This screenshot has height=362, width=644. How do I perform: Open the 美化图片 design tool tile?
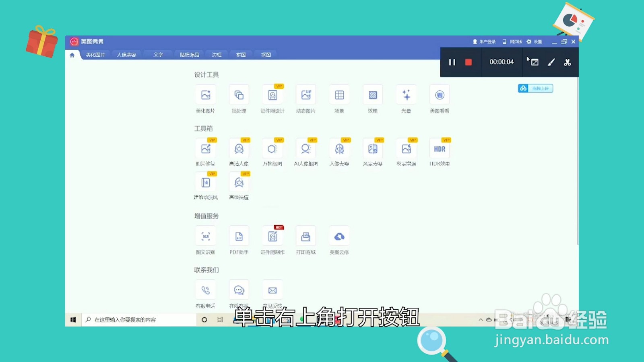(x=206, y=95)
